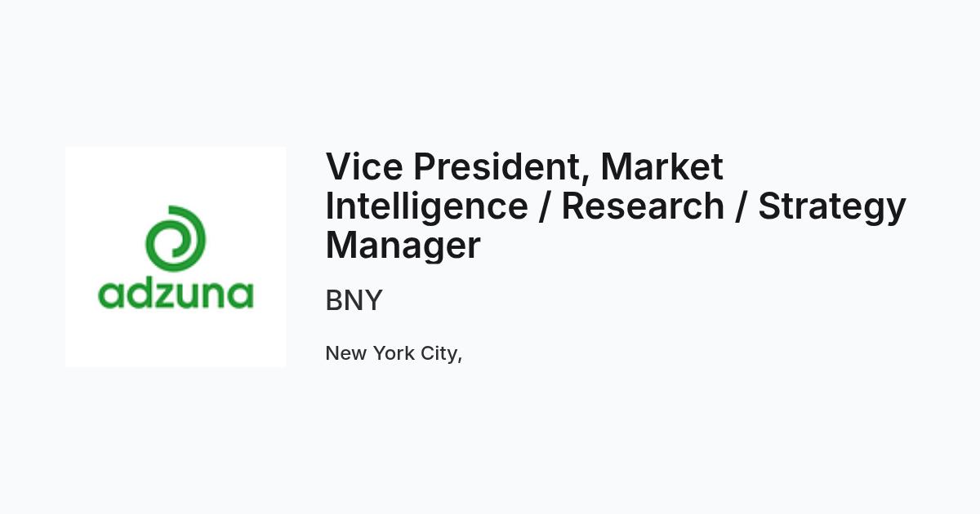Select the word "New" in the location line
Viewport: 980px width, 514px height.
(346, 353)
